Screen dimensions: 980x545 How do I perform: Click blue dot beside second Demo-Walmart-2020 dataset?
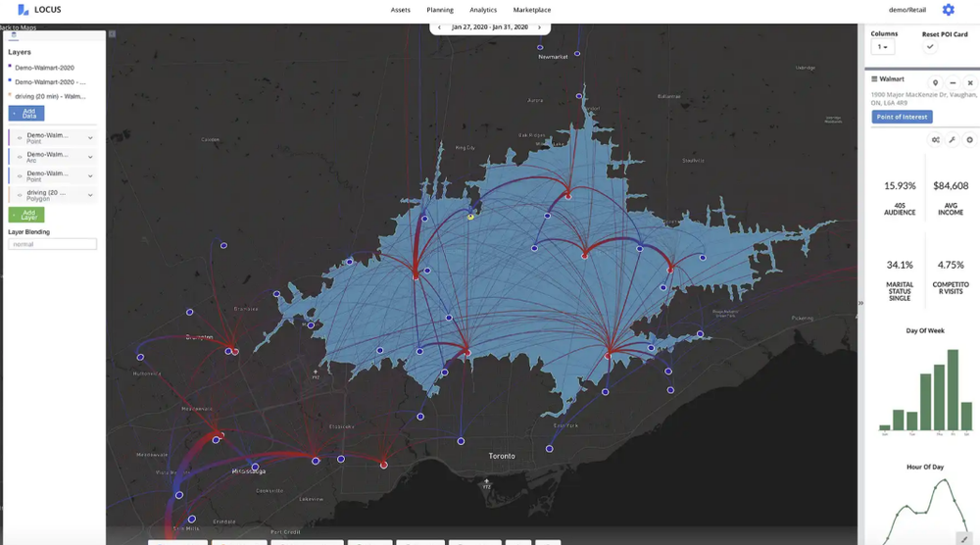pos(10,80)
